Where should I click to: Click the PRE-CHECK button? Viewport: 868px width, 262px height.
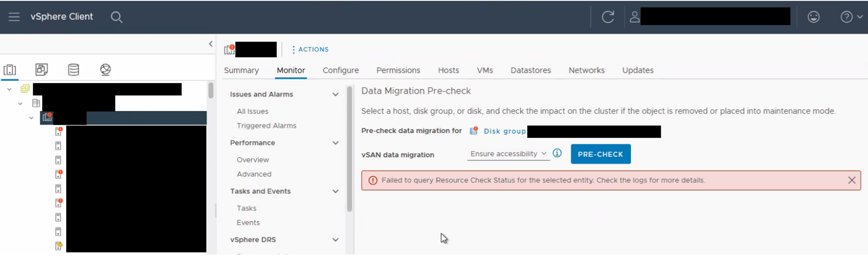[600, 154]
